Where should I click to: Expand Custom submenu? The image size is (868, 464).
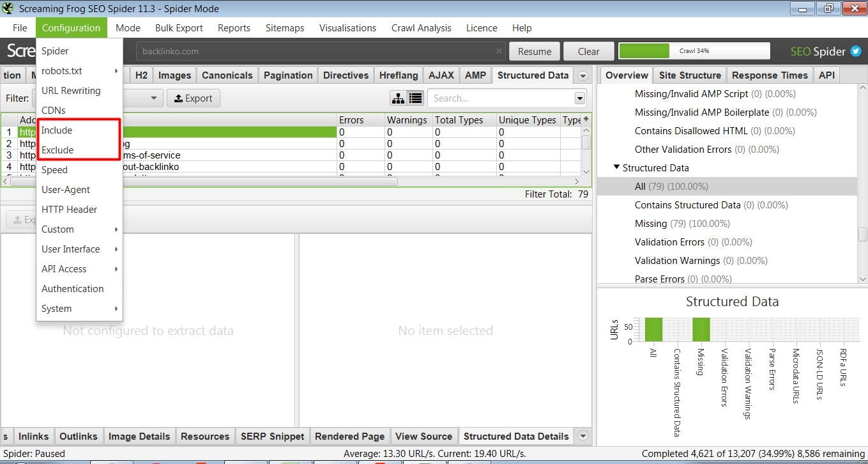click(x=116, y=229)
